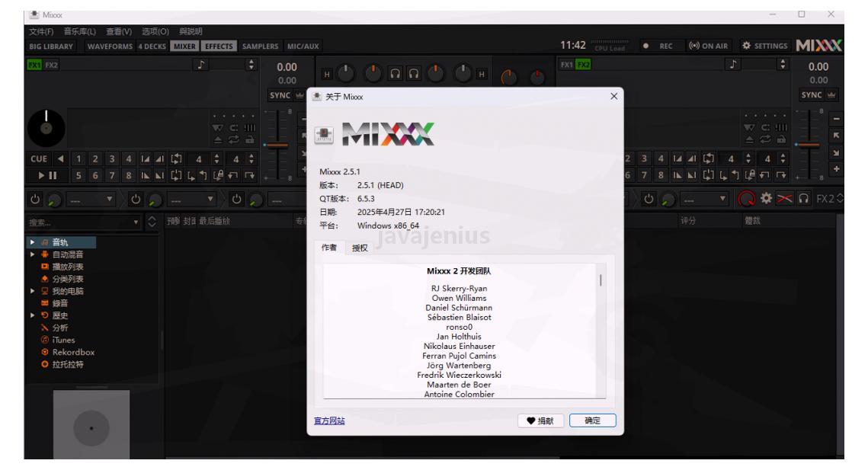Toggle FX1 on right deck
868x470 pixels.
tap(566, 65)
